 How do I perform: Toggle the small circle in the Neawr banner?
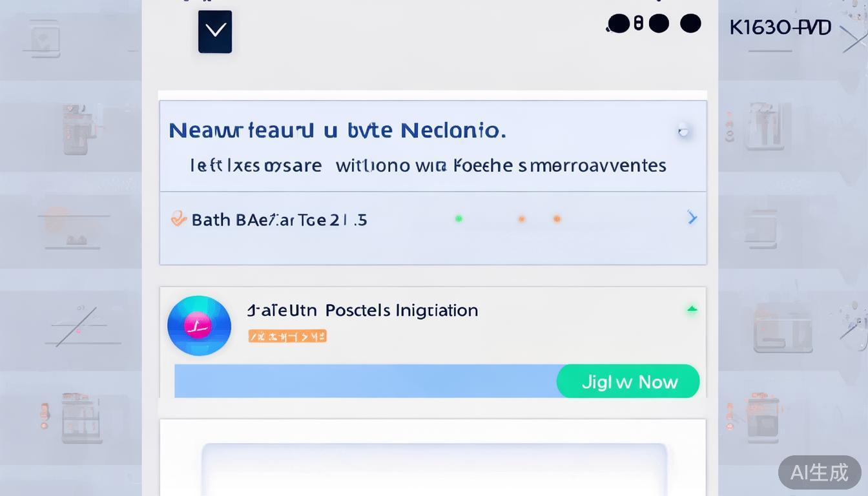pos(683,132)
